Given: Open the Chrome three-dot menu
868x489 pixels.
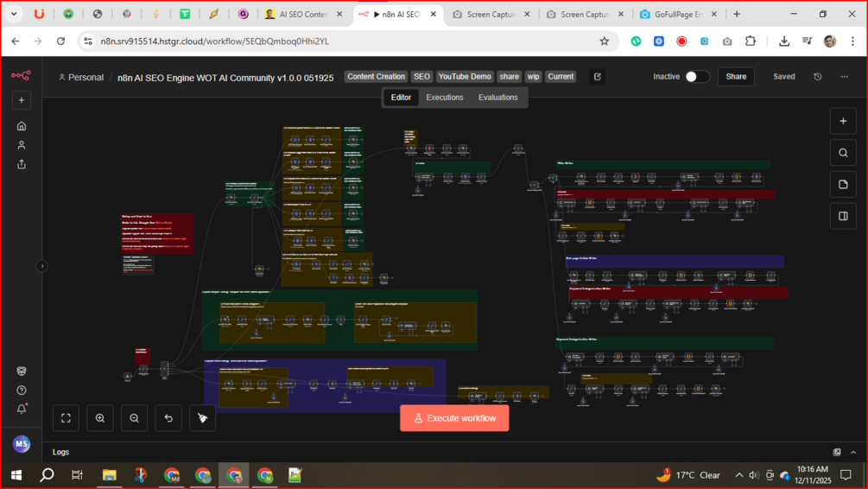Looking at the screenshot, I should pos(852,41).
